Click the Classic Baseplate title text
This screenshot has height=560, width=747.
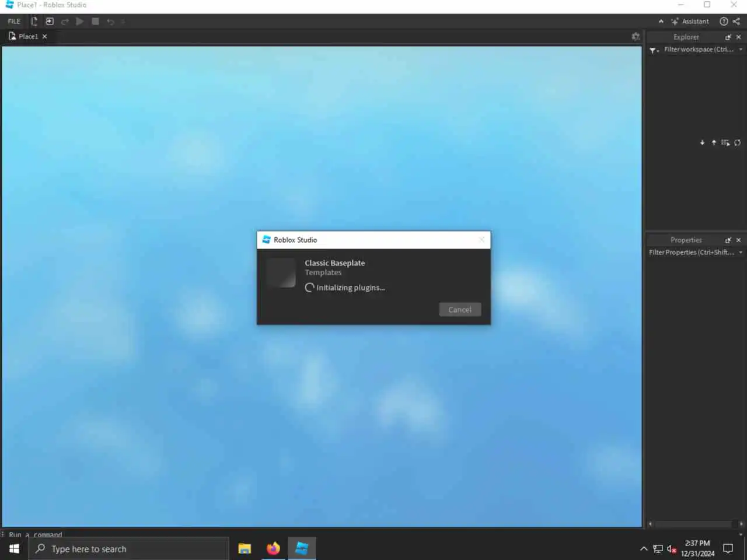(335, 263)
